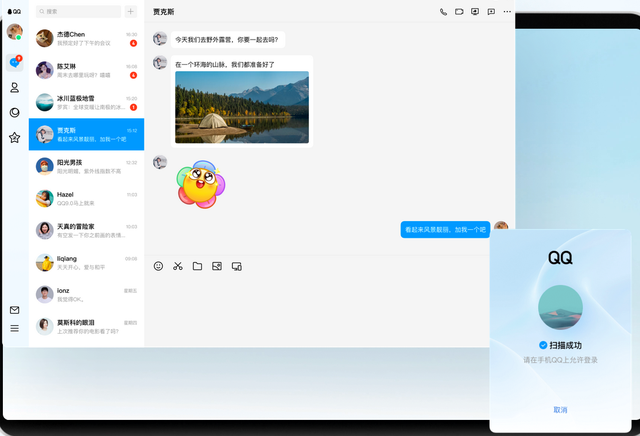Viewport: 640px width, 436px height.
Task: Click round avatar in QQ login panel
Action: pos(560,307)
